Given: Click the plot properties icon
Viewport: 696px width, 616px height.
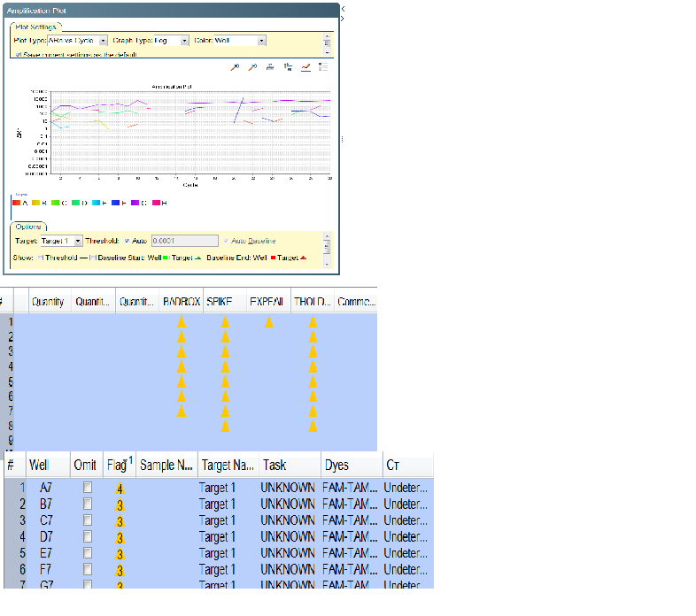Looking at the screenshot, I should tap(305, 67).
